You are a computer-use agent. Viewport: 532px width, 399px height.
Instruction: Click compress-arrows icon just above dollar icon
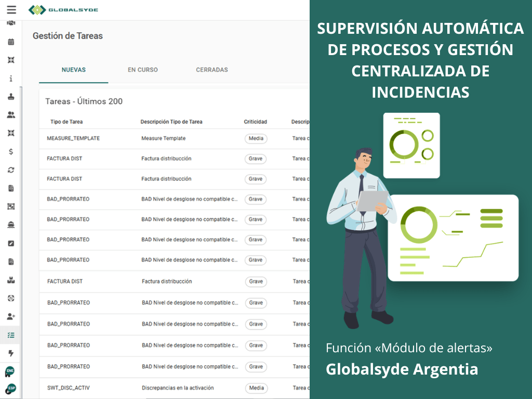point(11,133)
